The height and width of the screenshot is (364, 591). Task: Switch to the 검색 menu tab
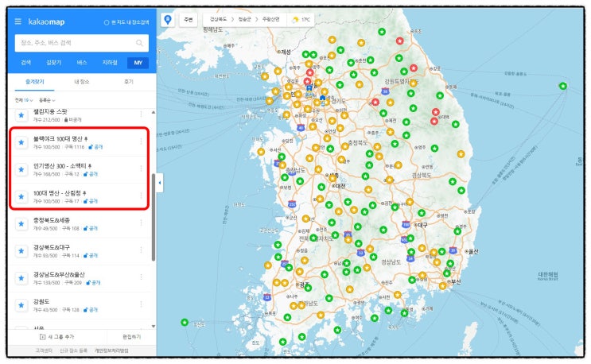click(x=25, y=63)
